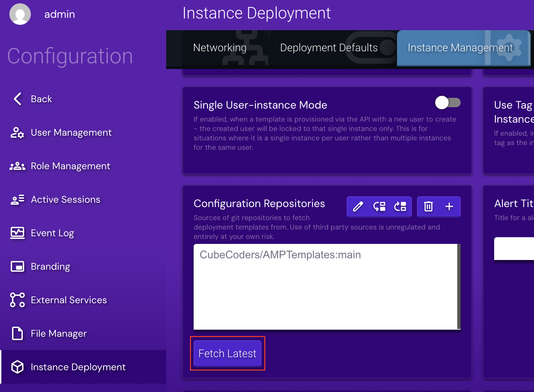The image size is (534, 392).
Task: Click the second repository refresh icon
Action: [379, 206]
